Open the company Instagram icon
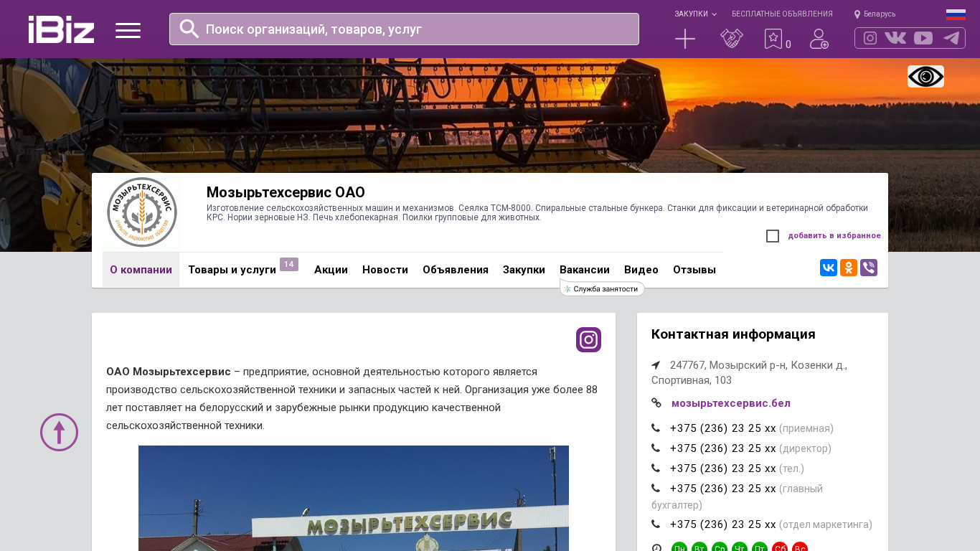 coord(588,339)
